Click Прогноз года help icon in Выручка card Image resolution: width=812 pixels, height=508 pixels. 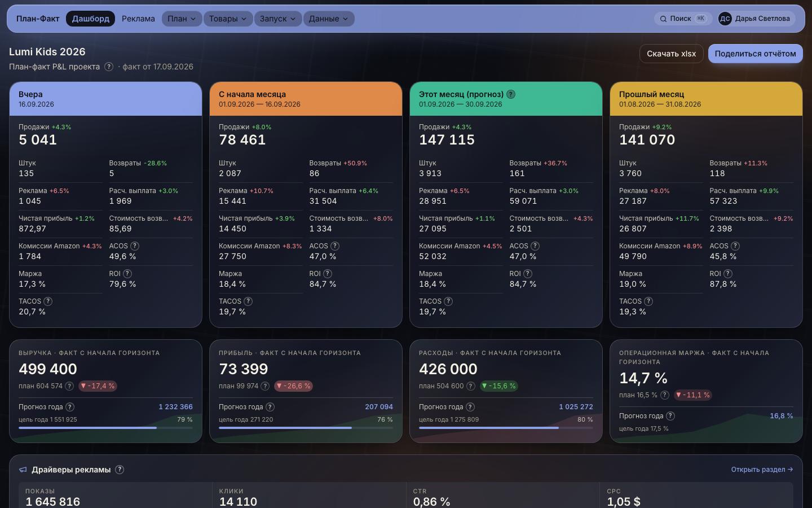70,407
